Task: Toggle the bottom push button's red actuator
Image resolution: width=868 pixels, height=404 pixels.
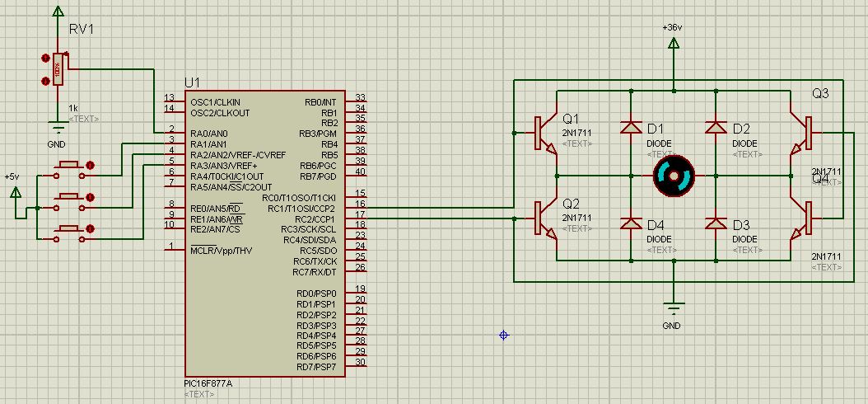Action: (91, 229)
